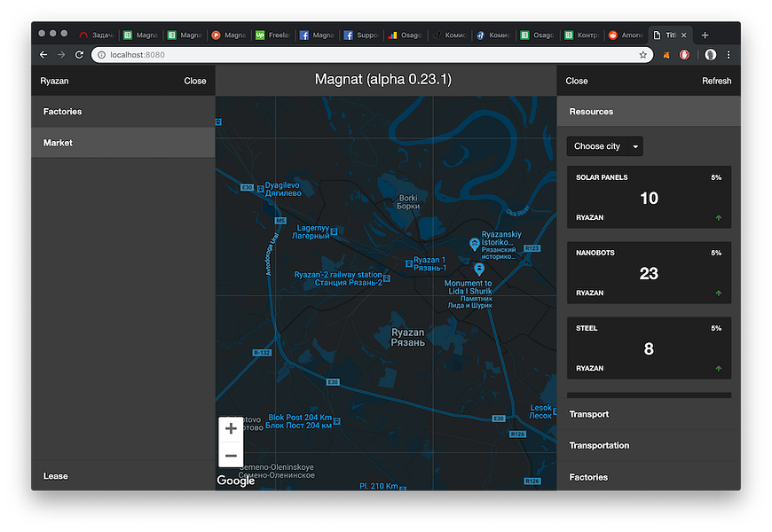Image resolution: width=772 pixels, height=532 pixels.
Task: Open the Steel resource card
Action: coord(649,348)
